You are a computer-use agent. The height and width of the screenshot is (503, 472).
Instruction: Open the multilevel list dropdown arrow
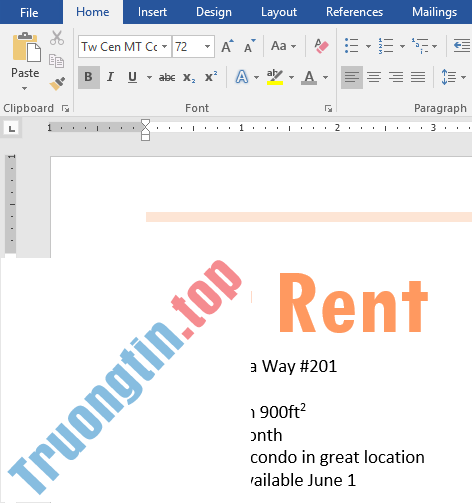click(435, 46)
